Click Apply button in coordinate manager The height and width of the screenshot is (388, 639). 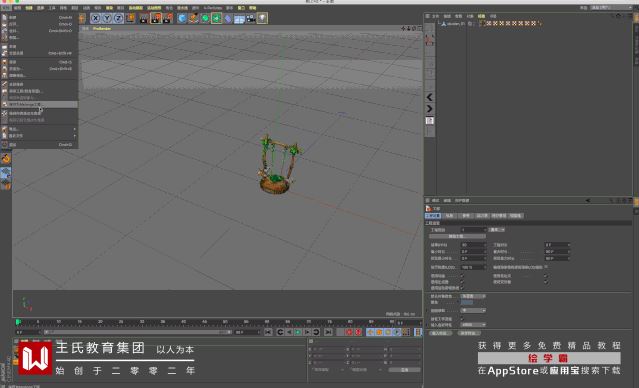point(404,370)
